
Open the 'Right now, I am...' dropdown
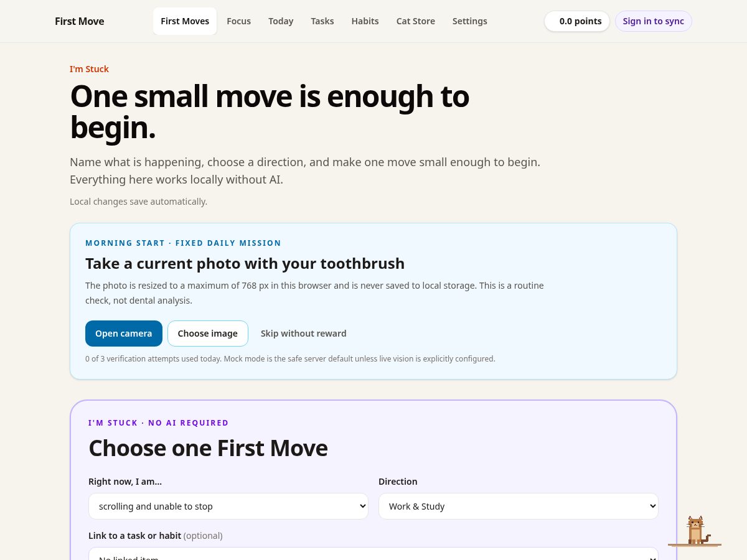pos(228,506)
